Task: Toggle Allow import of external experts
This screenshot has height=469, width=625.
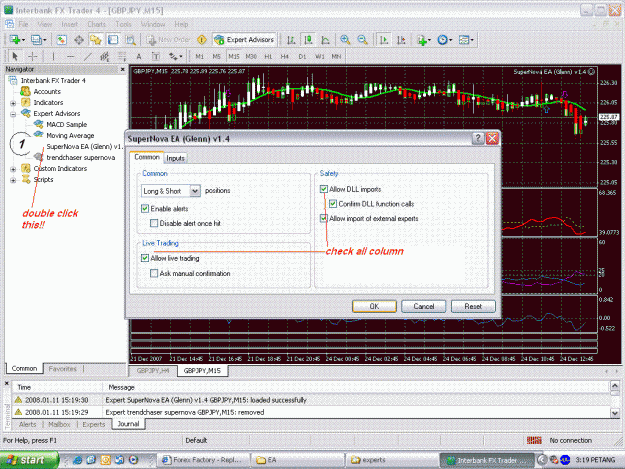Action: (x=324, y=218)
